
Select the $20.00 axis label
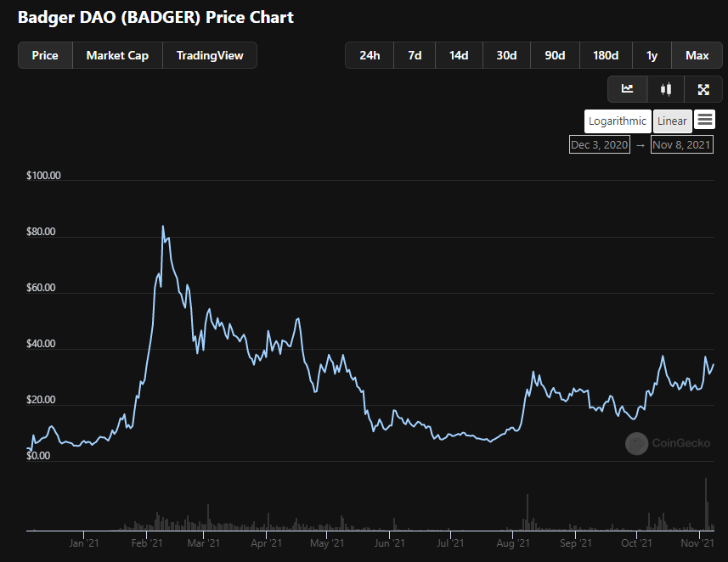41,400
